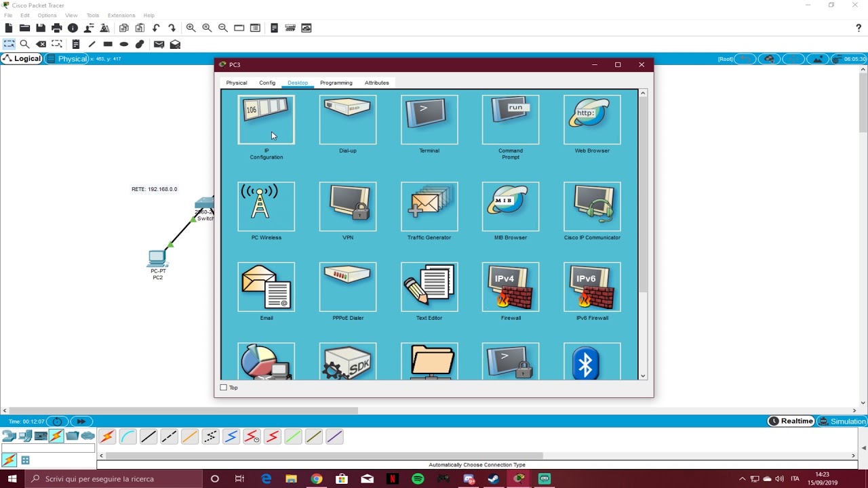Select the copper cross-over dashed cable
This screenshot has width=868, height=488.
point(169,437)
